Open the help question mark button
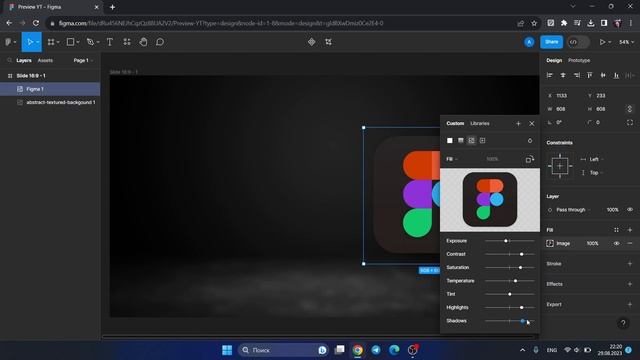 623,324
